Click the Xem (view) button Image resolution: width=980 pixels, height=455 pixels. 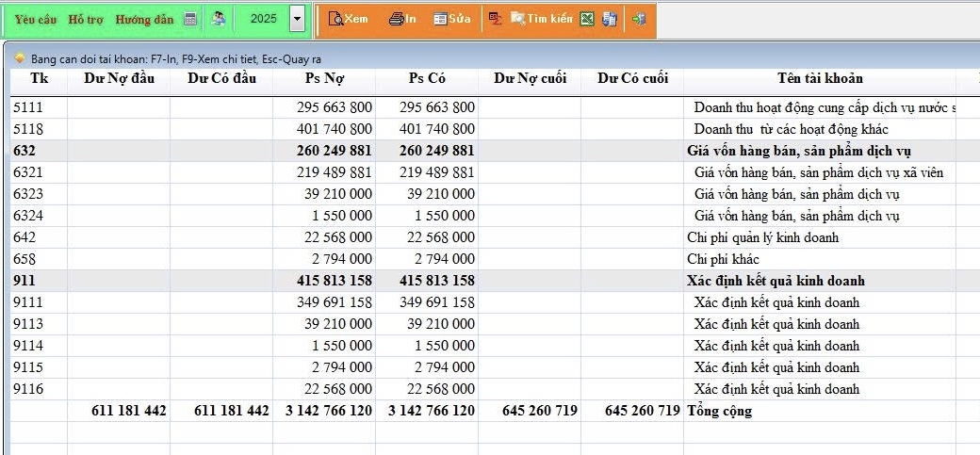pos(347,19)
